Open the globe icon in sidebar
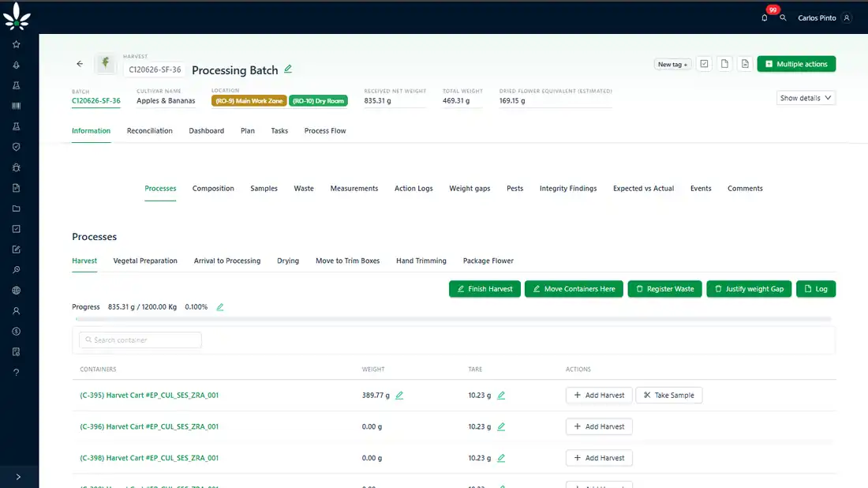Image resolution: width=868 pixels, height=488 pixels. pos(16,291)
